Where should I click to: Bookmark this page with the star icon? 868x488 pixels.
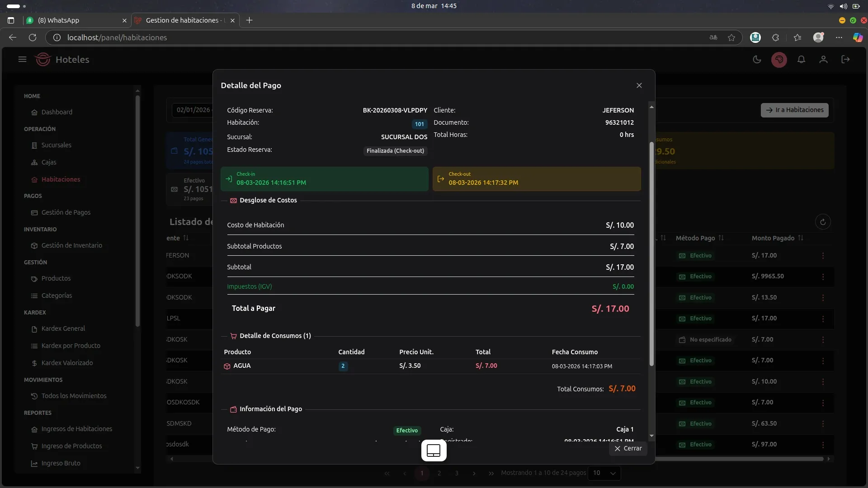click(731, 38)
